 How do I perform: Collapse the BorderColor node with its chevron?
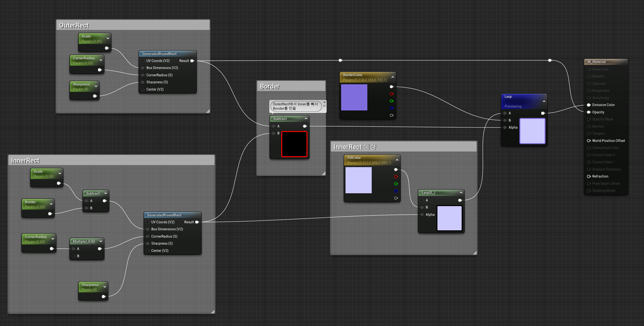(393, 77)
